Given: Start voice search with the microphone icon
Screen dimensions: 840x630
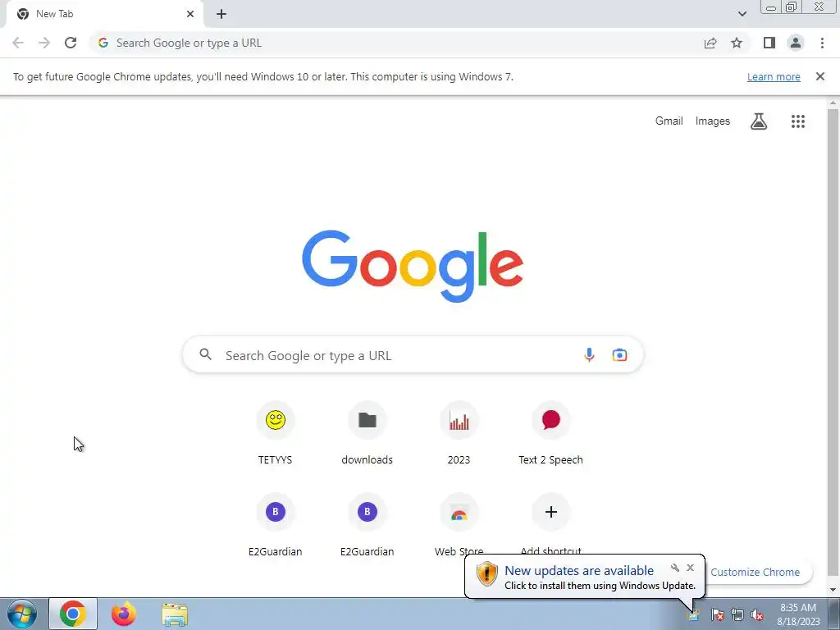Looking at the screenshot, I should (x=589, y=354).
